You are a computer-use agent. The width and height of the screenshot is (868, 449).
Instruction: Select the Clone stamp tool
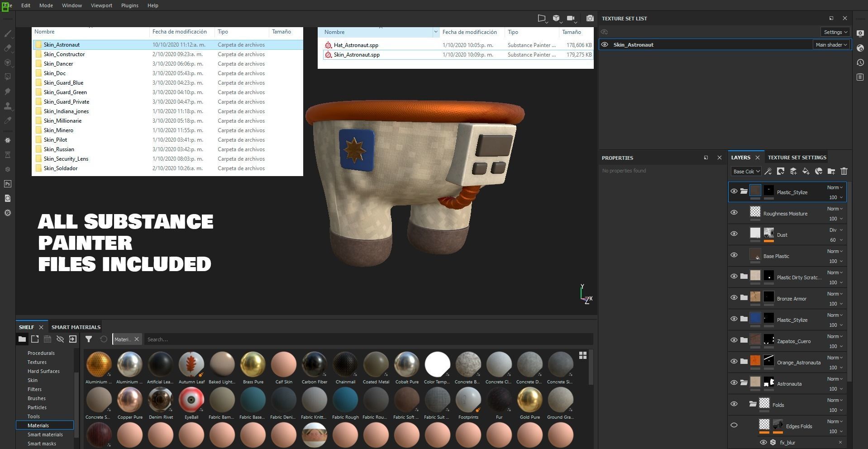[8, 106]
